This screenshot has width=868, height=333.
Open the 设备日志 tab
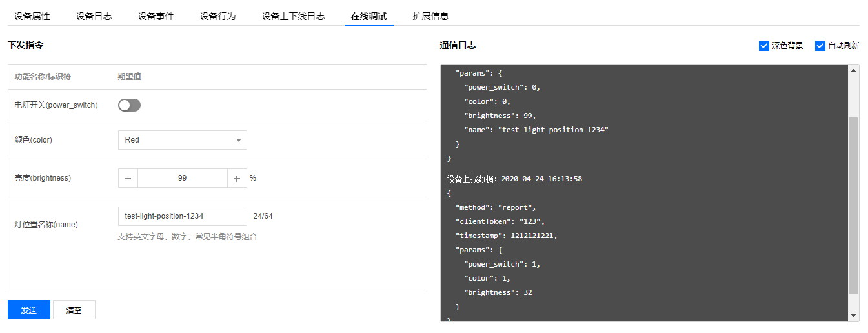(x=94, y=16)
